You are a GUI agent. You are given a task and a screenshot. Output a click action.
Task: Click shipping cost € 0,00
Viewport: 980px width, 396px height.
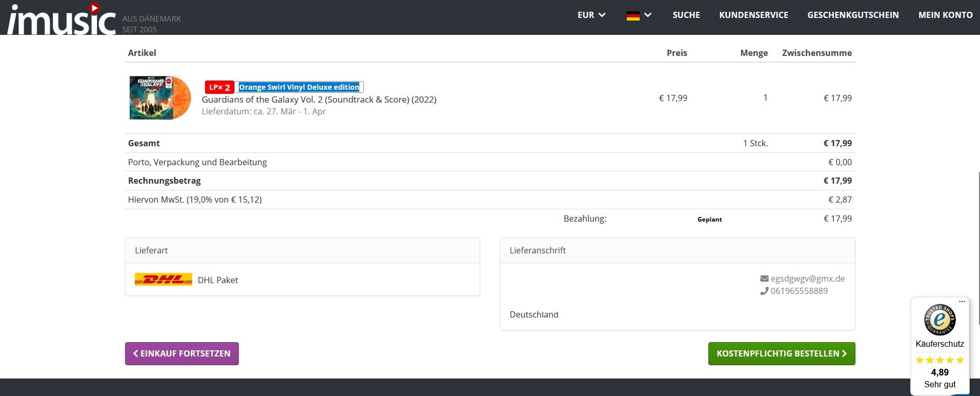840,162
